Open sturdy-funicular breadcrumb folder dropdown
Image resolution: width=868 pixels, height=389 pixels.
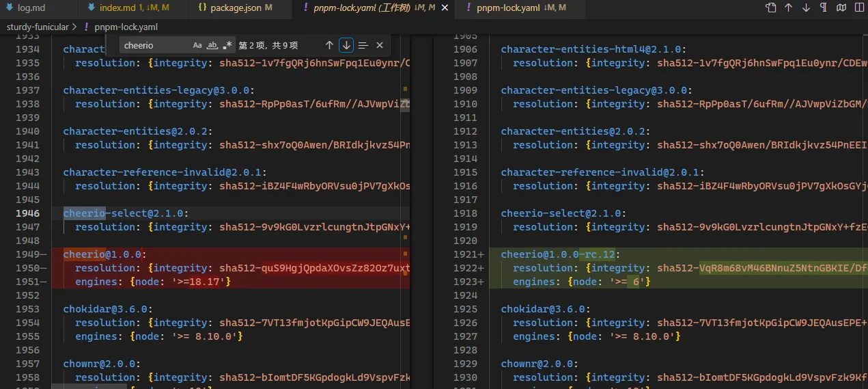coord(38,27)
